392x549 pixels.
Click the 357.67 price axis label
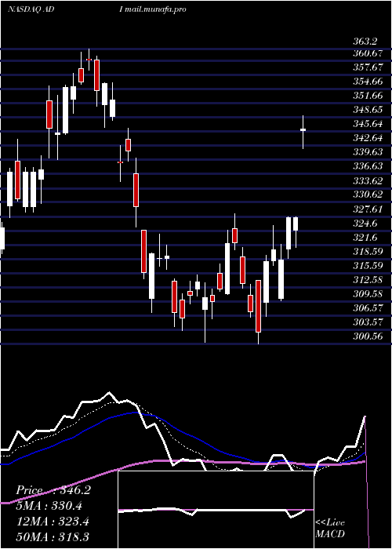coord(367,67)
